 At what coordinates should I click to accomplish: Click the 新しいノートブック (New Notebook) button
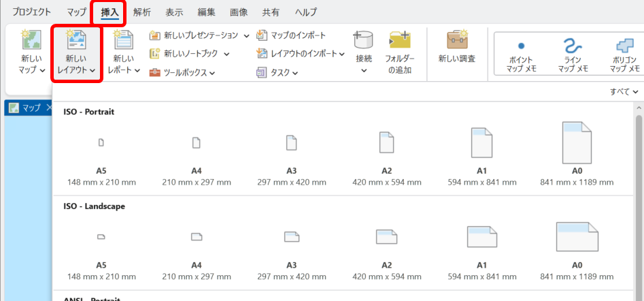click(x=189, y=54)
